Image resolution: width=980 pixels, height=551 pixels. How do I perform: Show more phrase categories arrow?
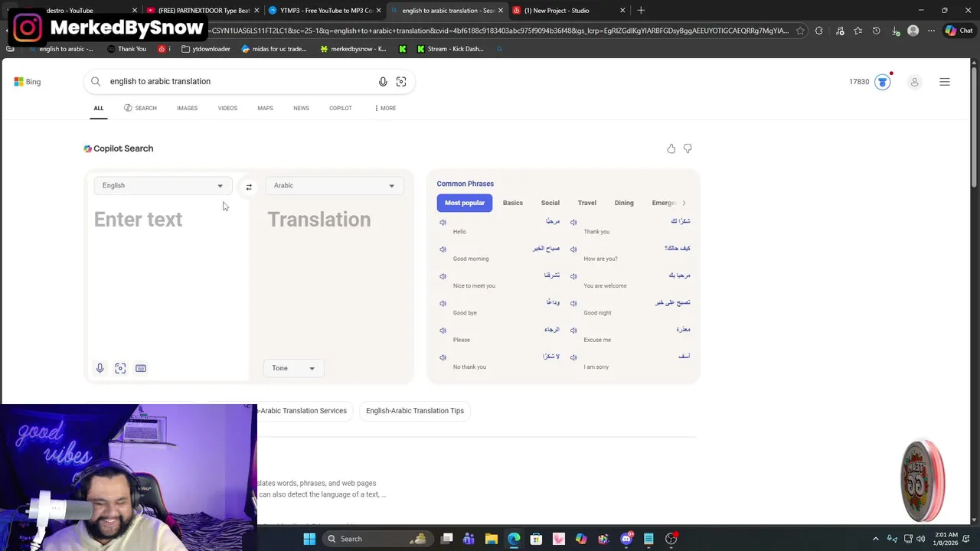[x=684, y=203]
